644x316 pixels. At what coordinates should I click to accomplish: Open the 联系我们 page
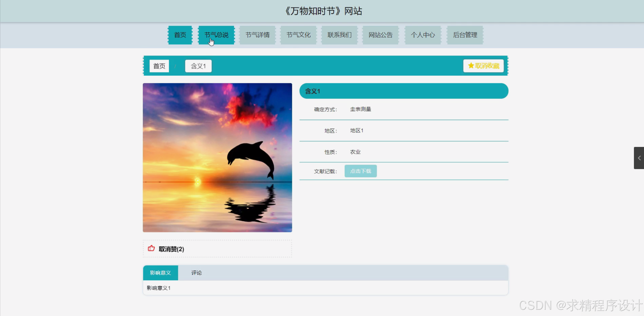click(339, 35)
